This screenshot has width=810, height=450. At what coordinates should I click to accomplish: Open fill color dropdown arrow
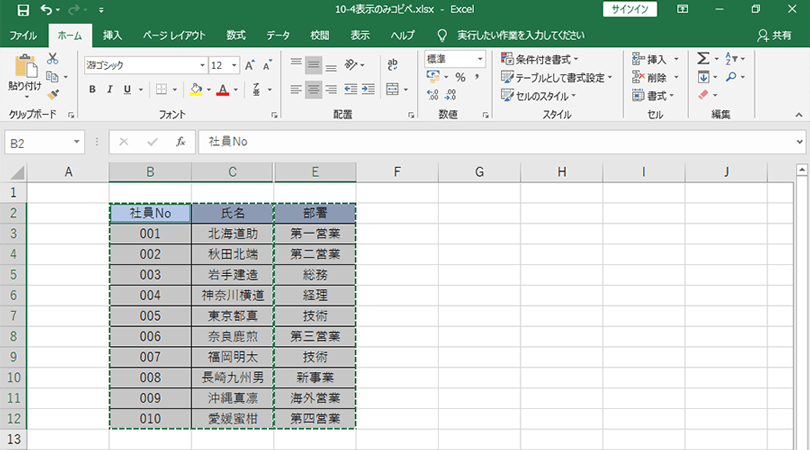pyautogui.click(x=209, y=90)
